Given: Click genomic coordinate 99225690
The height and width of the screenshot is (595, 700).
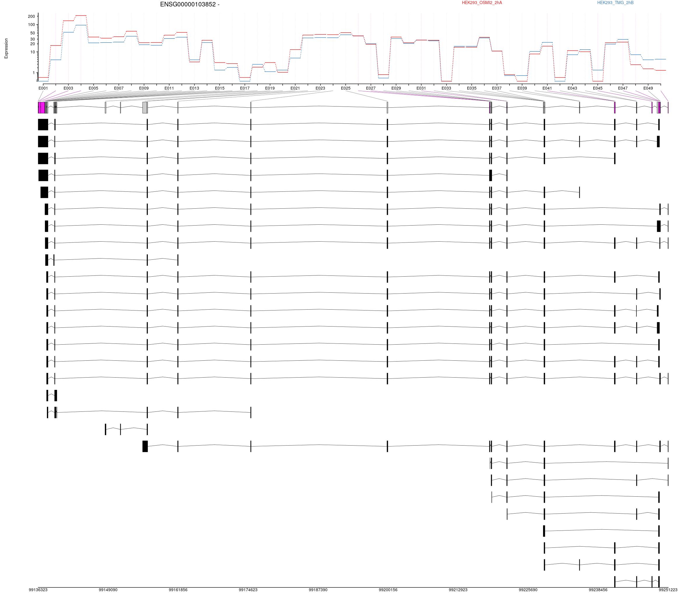Looking at the screenshot, I should pyautogui.click(x=528, y=590).
